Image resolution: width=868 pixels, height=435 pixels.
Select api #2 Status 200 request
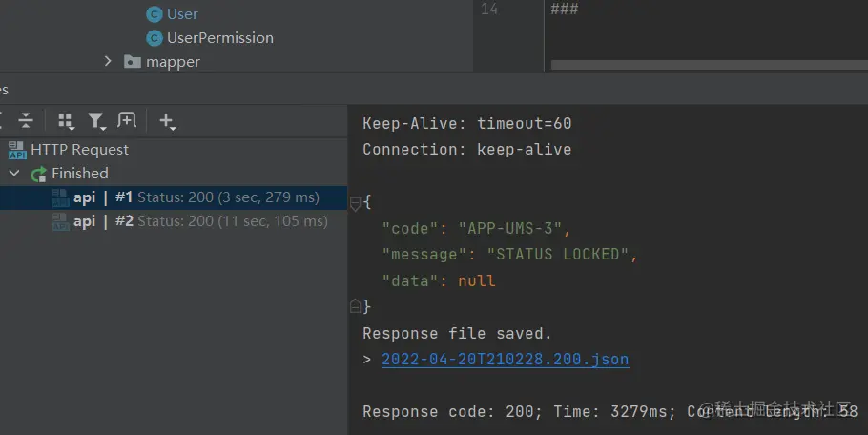(x=174, y=221)
